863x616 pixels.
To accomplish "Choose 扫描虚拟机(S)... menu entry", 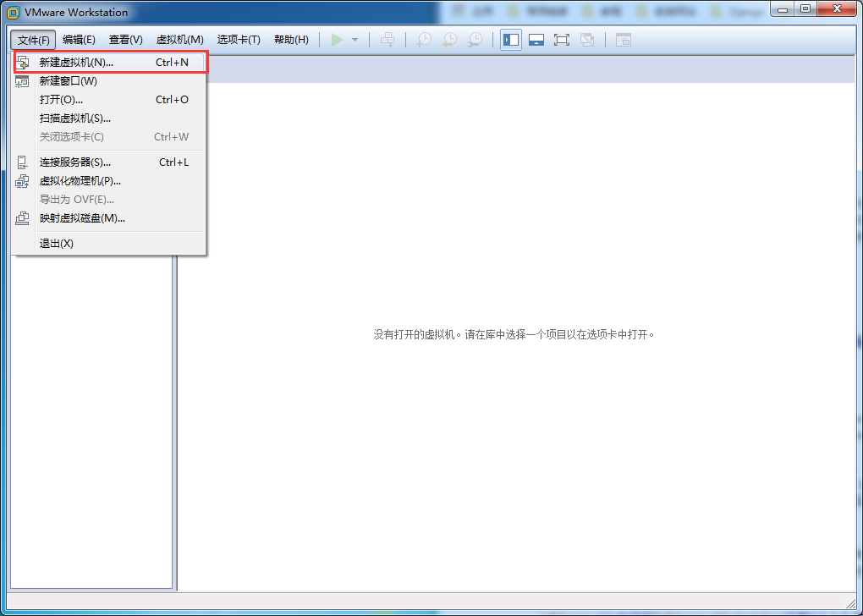I will (109, 118).
